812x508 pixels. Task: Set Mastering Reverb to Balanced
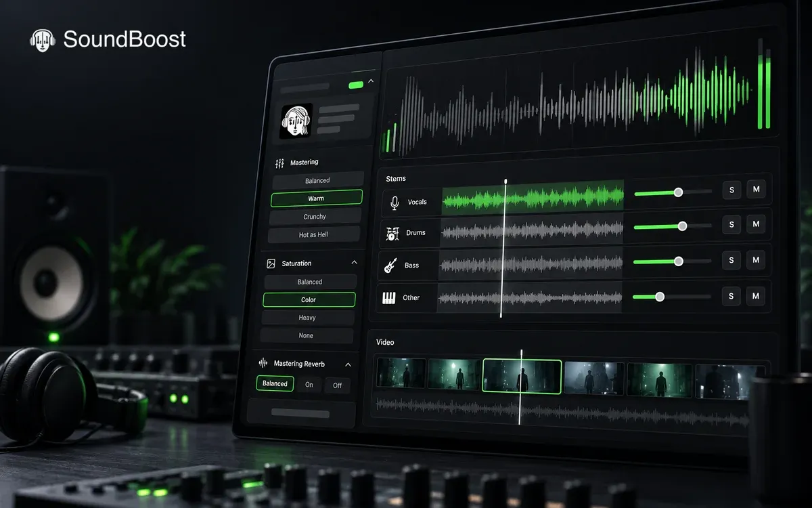point(275,383)
